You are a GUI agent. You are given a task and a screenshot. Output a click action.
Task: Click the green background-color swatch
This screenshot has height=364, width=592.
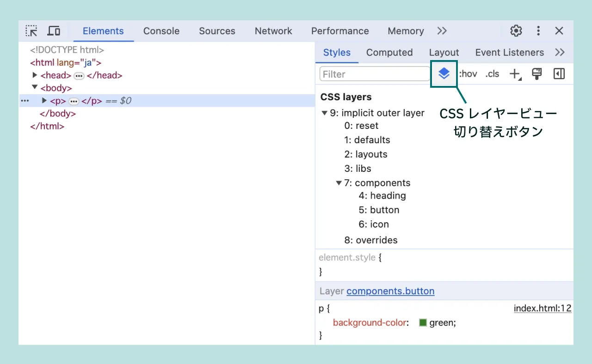pos(422,322)
